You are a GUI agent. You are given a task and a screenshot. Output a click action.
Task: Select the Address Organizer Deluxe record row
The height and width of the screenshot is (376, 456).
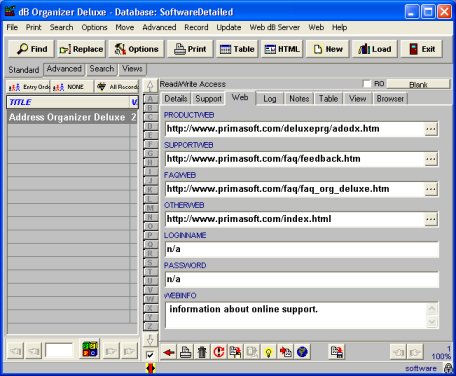(72, 117)
